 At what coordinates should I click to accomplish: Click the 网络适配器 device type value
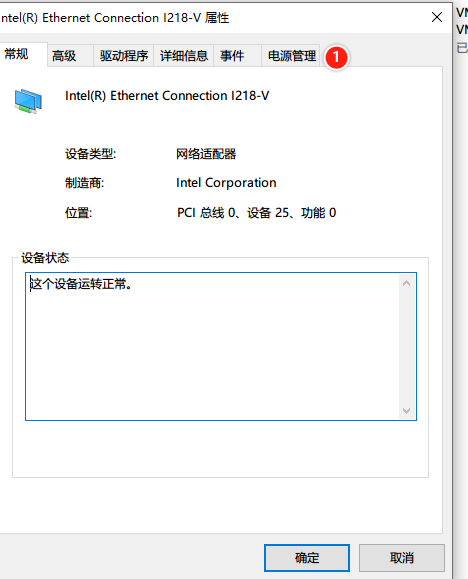coord(206,154)
